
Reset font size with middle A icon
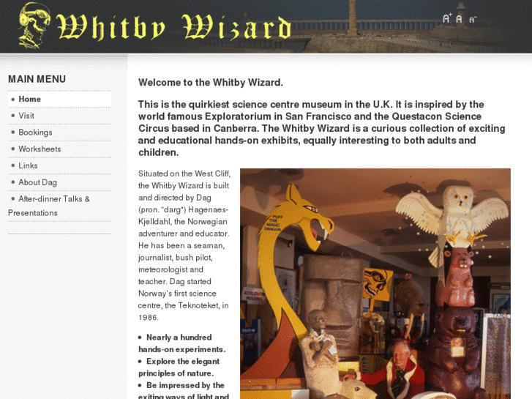(x=459, y=19)
